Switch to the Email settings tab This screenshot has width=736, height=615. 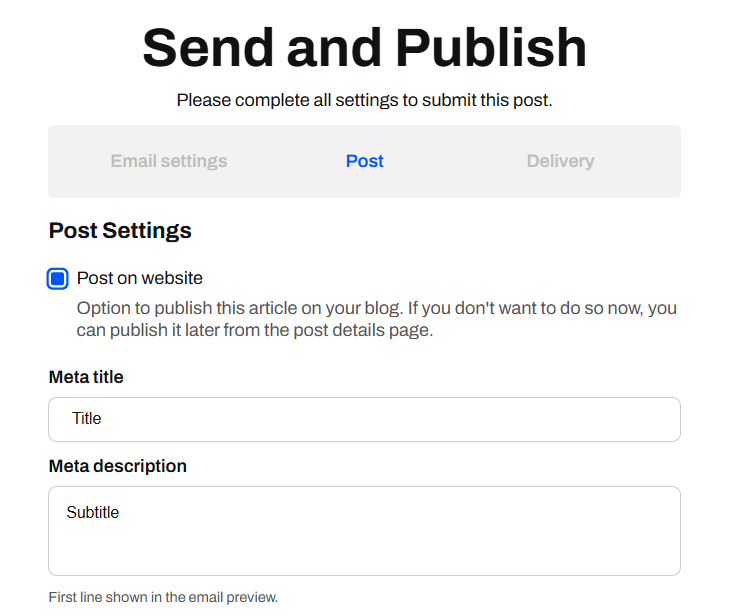(x=169, y=161)
